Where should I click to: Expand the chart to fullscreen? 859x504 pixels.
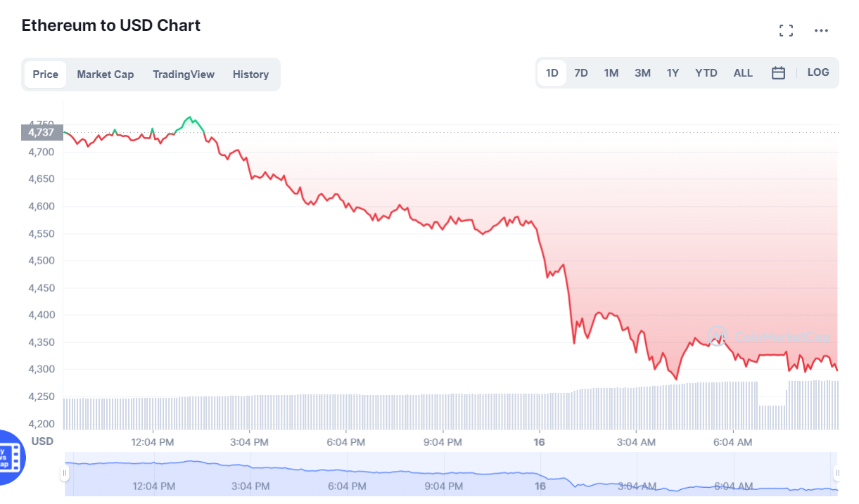coord(786,30)
